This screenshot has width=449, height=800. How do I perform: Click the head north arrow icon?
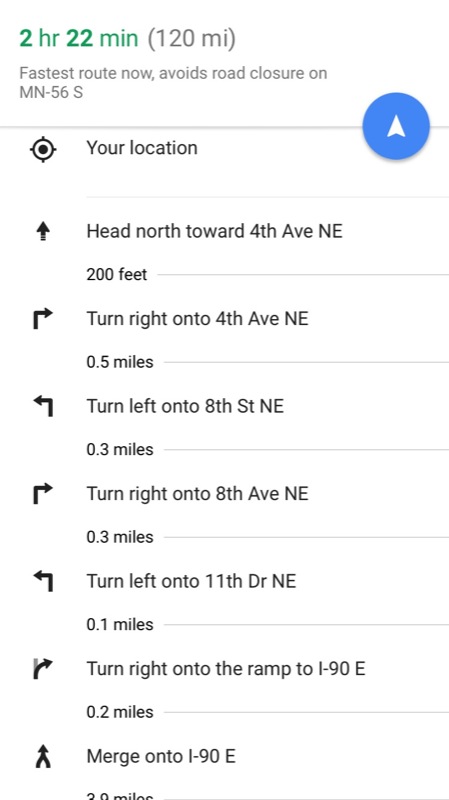click(x=43, y=232)
